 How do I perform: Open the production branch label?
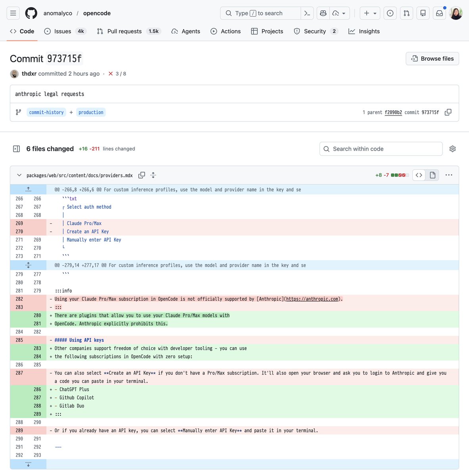91,112
